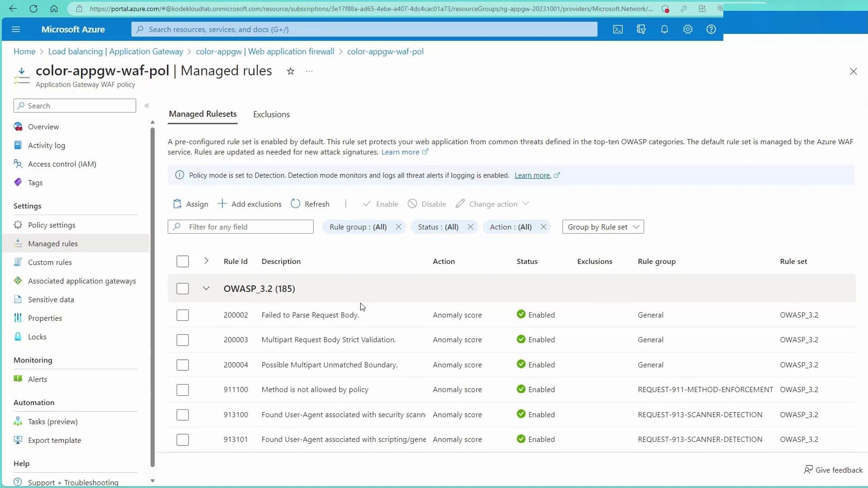Image resolution: width=868 pixels, height=488 pixels.
Task: Expand the Change action dropdown
Action: pos(525,204)
